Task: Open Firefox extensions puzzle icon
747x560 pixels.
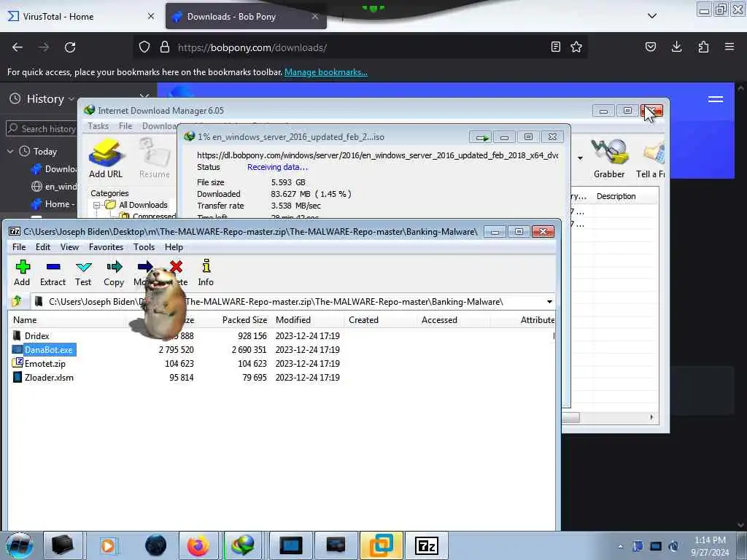Action: pos(703,47)
